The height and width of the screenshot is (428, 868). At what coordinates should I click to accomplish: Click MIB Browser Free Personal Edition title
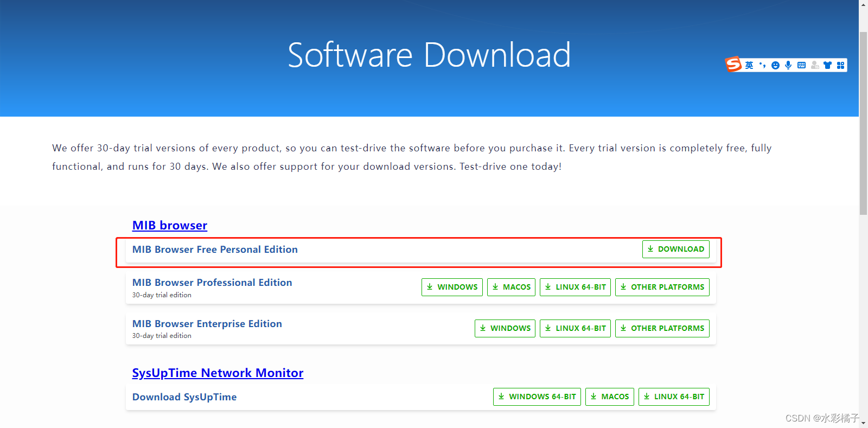pos(215,250)
